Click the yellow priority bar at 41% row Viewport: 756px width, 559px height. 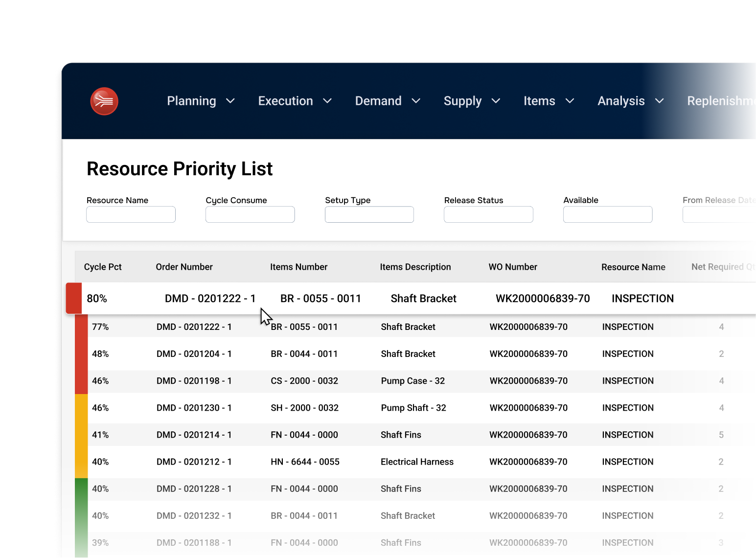pyautogui.click(x=81, y=435)
